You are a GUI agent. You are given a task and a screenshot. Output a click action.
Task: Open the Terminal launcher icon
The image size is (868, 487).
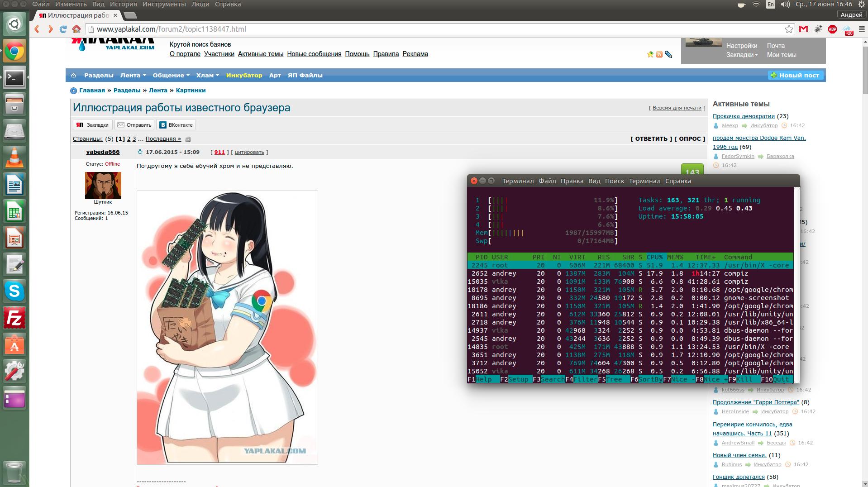click(14, 78)
